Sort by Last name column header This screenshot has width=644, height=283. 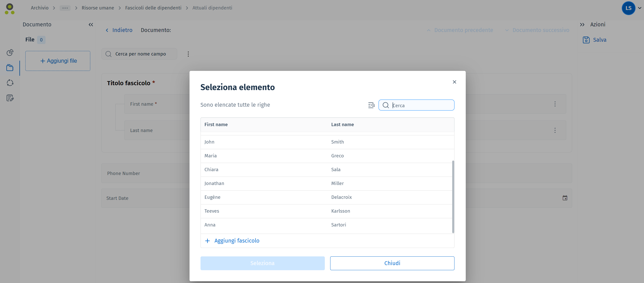[342, 125]
